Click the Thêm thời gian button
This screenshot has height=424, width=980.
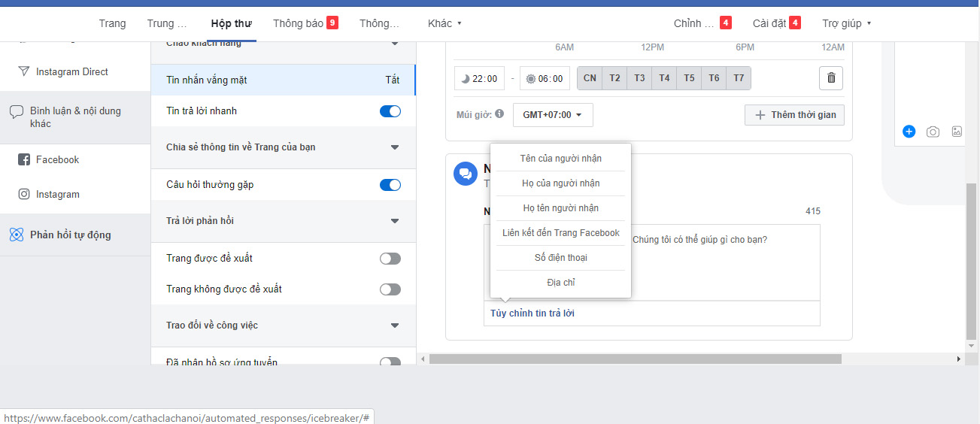coord(795,115)
